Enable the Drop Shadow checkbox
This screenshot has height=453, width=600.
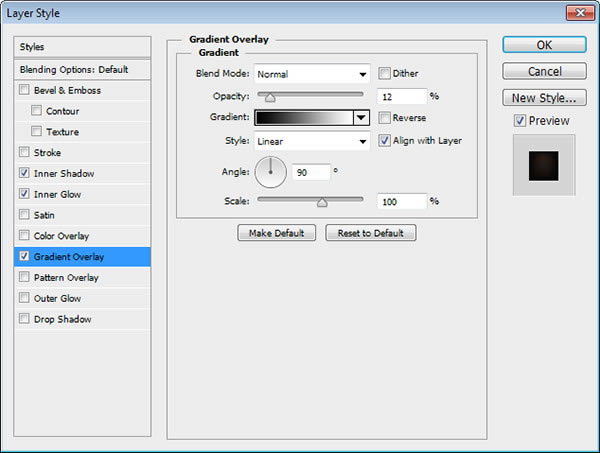pos(24,318)
